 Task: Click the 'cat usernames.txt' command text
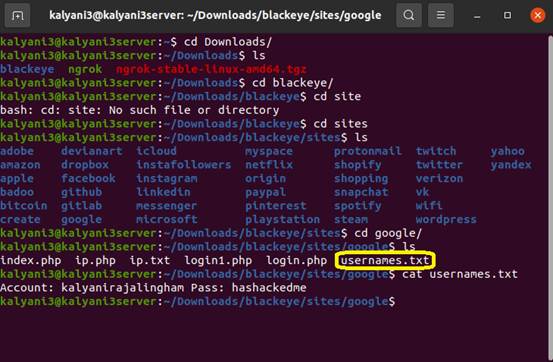(x=460, y=274)
